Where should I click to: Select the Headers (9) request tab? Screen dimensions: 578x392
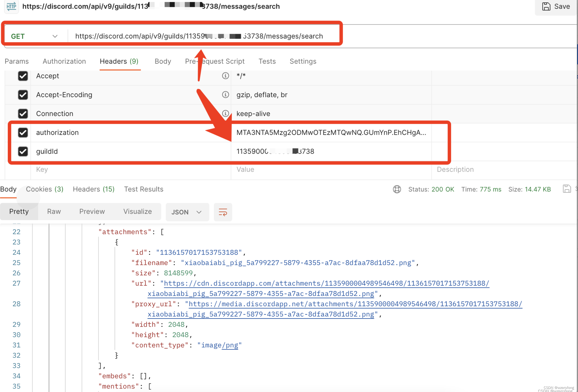tap(119, 61)
